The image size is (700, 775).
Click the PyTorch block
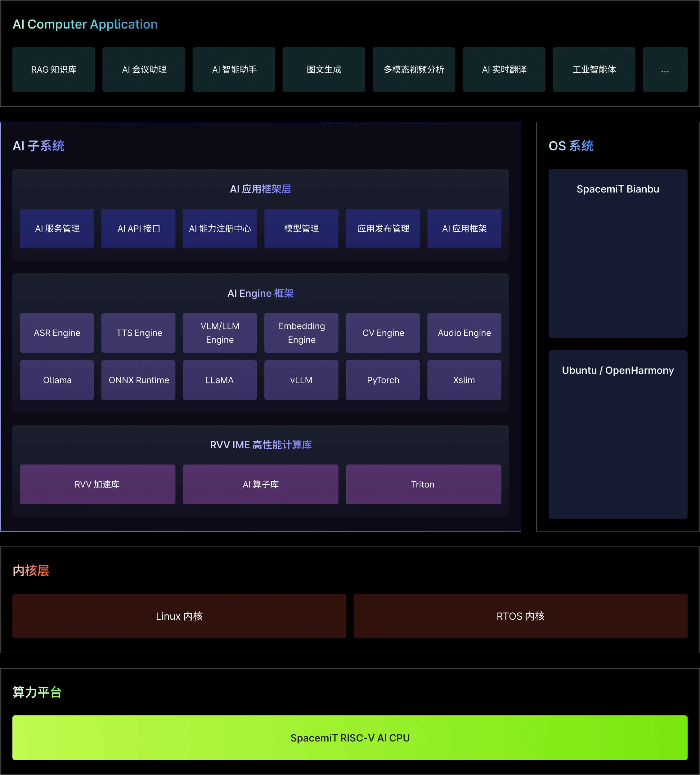pyautogui.click(x=383, y=380)
